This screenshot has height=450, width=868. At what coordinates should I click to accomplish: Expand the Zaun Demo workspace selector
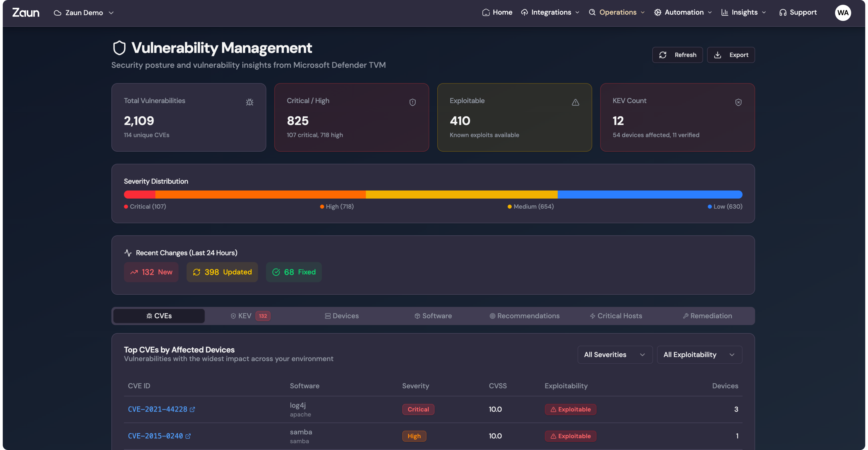coord(84,13)
